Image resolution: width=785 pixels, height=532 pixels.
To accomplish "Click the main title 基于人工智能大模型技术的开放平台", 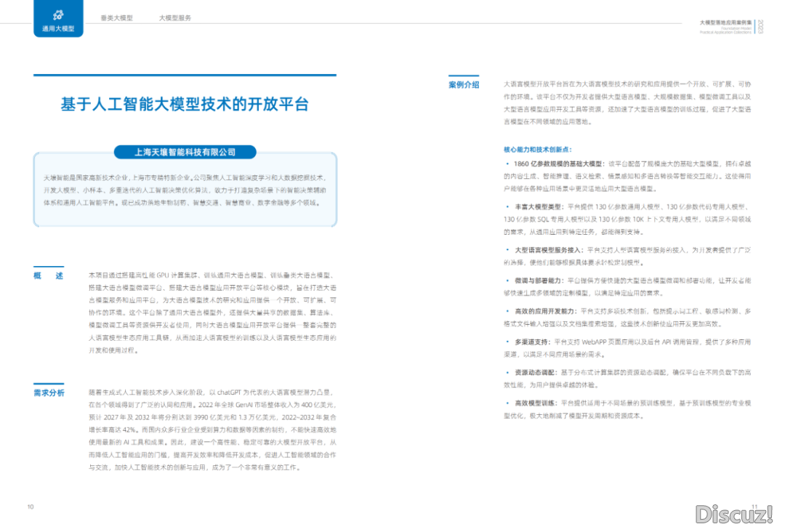I will pos(185,105).
